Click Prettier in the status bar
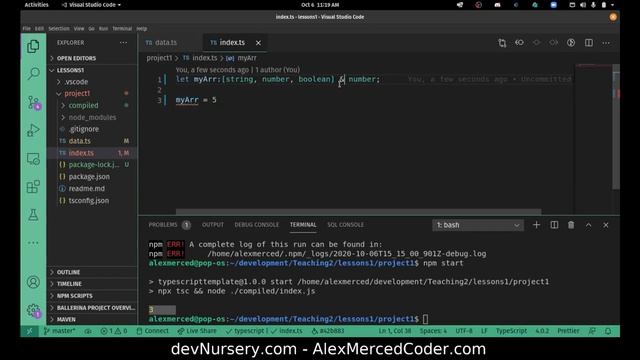640x360 pixels. coord(568,331)
